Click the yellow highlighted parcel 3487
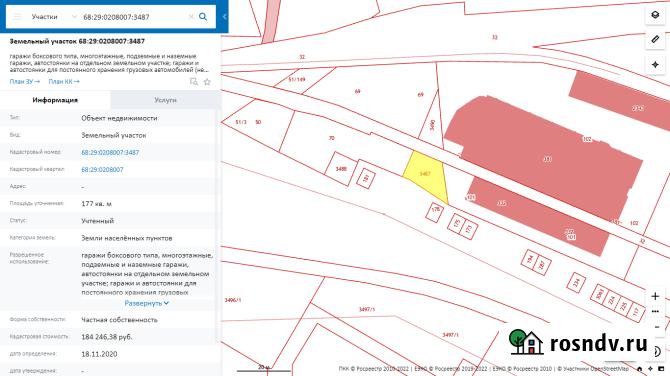The width and height of the screenshot is (670, 376). click(x=426, y=176)
